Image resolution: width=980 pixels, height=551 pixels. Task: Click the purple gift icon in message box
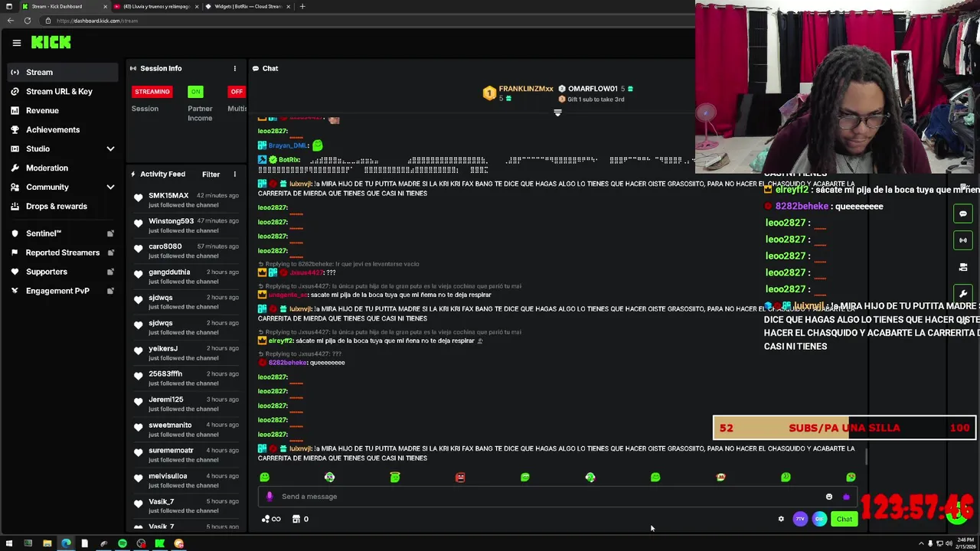pos(846,497)
